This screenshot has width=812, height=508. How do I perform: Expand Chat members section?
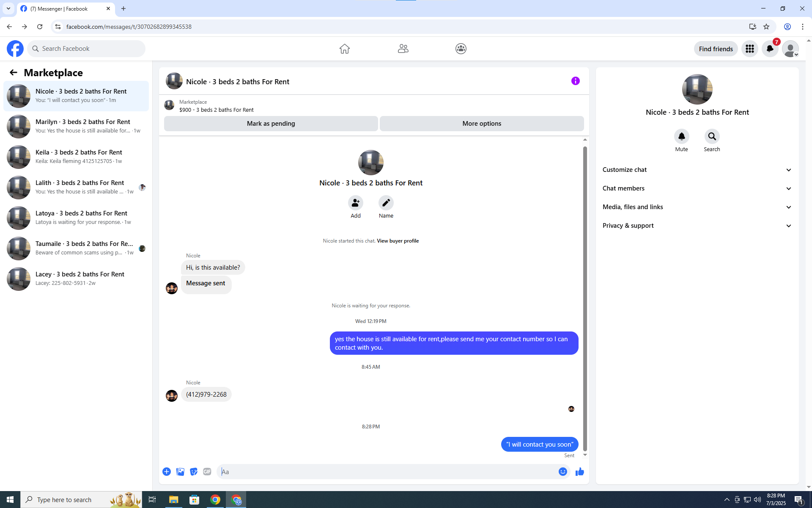click(x=697, y=188)
